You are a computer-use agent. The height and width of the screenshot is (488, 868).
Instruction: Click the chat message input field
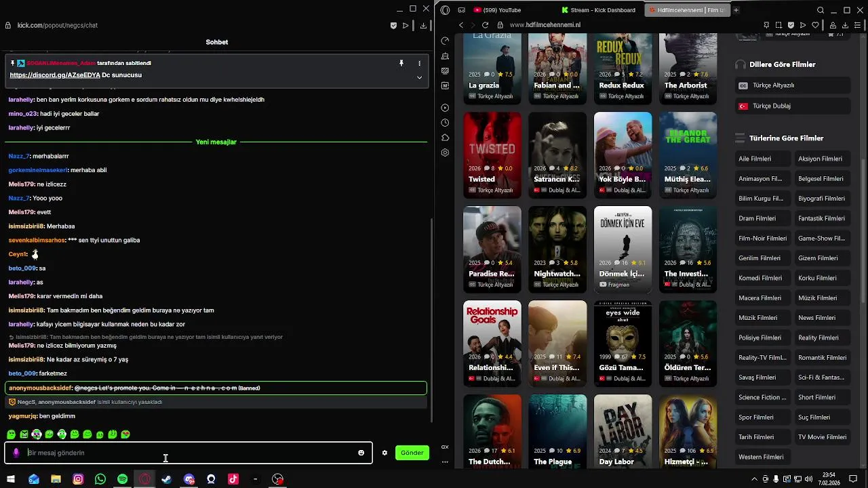pos(189,453)
